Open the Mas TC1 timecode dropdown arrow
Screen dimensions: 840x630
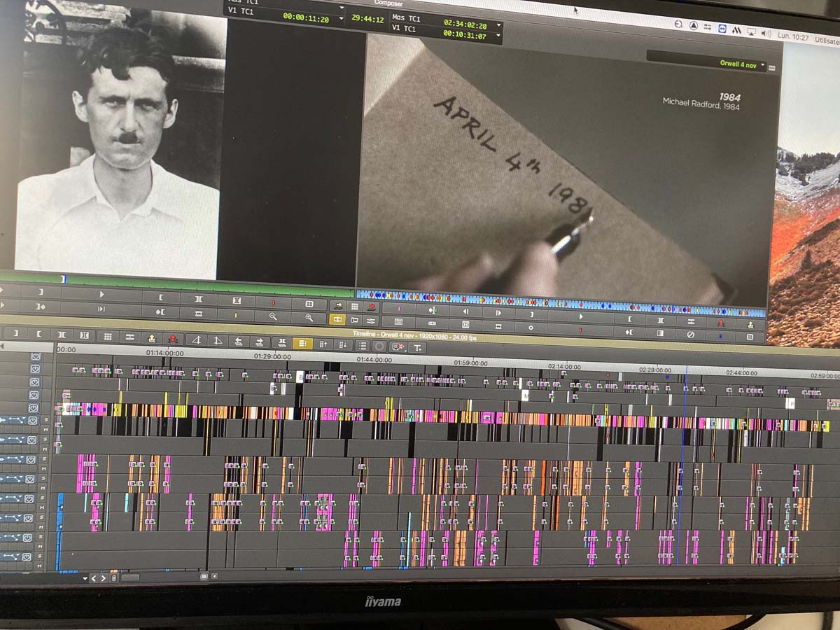click(x=498, y=24)
